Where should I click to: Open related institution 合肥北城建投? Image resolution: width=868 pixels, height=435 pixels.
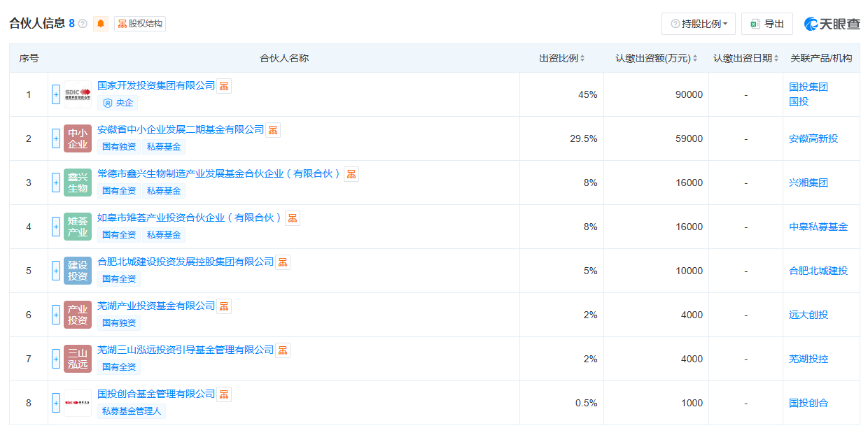point(818,271)
